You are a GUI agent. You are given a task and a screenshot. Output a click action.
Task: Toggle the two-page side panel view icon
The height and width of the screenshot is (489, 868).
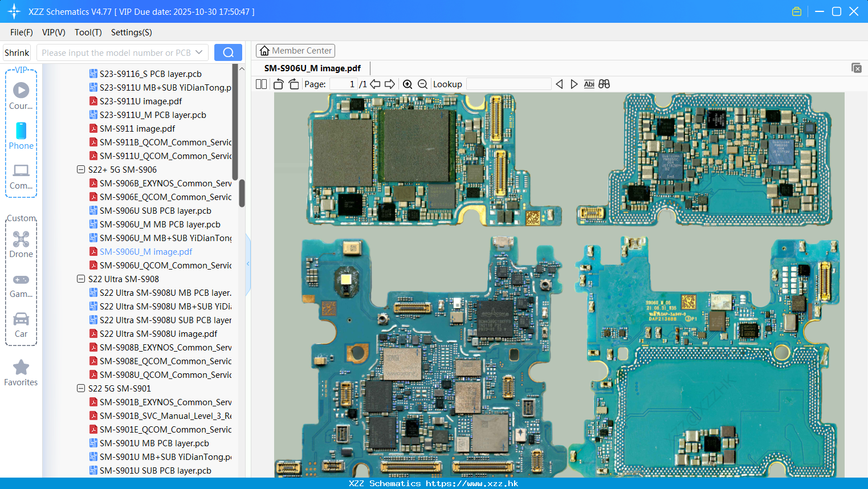(261, 84)
